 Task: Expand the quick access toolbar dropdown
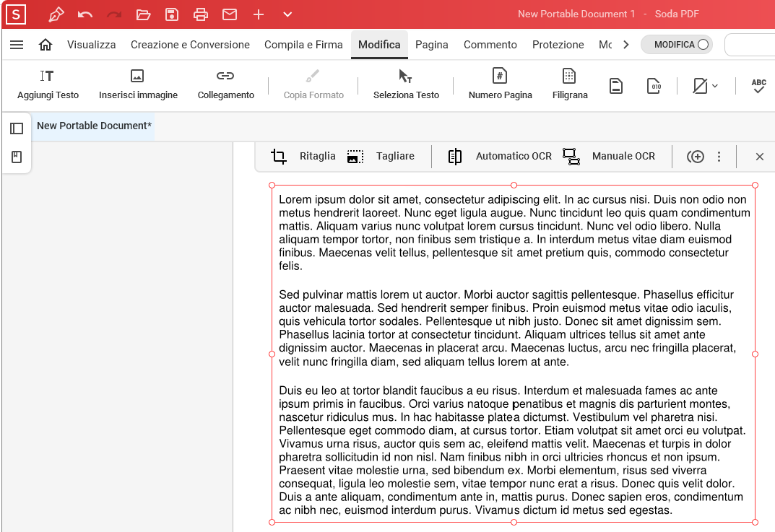[x=287, y=14]
